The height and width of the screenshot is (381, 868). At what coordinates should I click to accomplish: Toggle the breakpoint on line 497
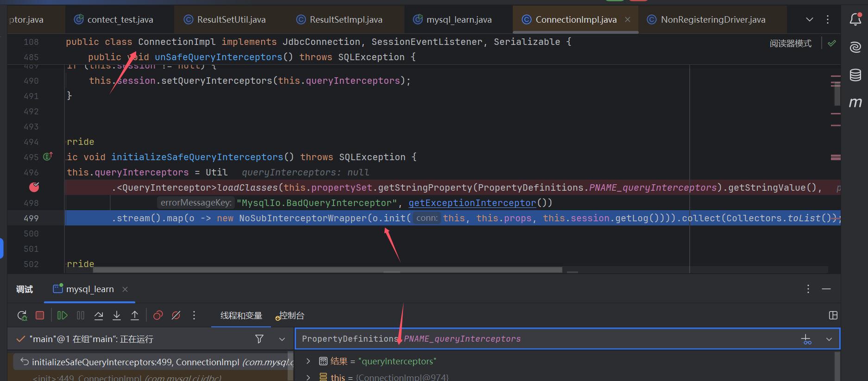[x=34, y=187]
